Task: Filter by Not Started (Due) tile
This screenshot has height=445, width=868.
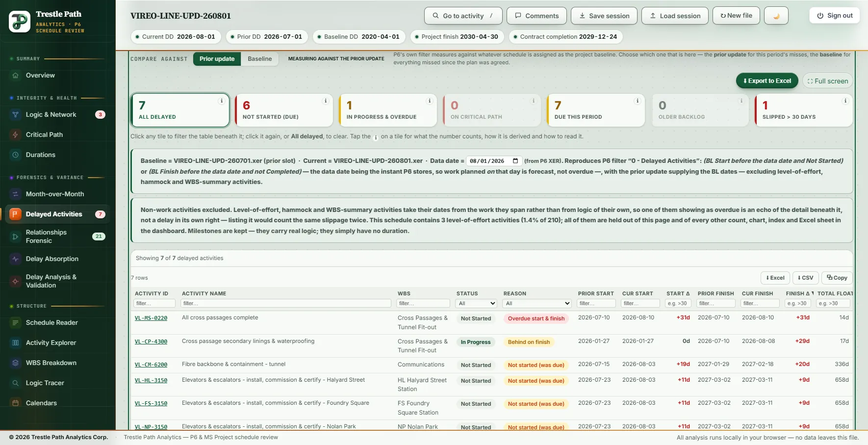Action: (284, 110)
